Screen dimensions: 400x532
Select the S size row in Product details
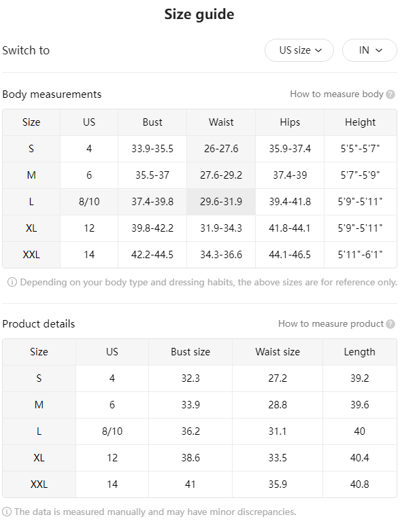pos(200,378)
